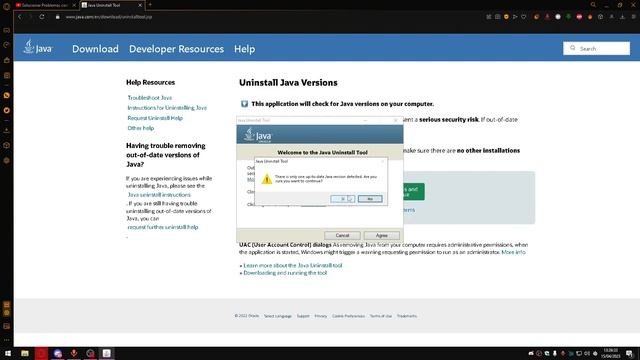Click the warning triangle icon in dialog
Screen dimensions: 640x360
coord(267,179)
